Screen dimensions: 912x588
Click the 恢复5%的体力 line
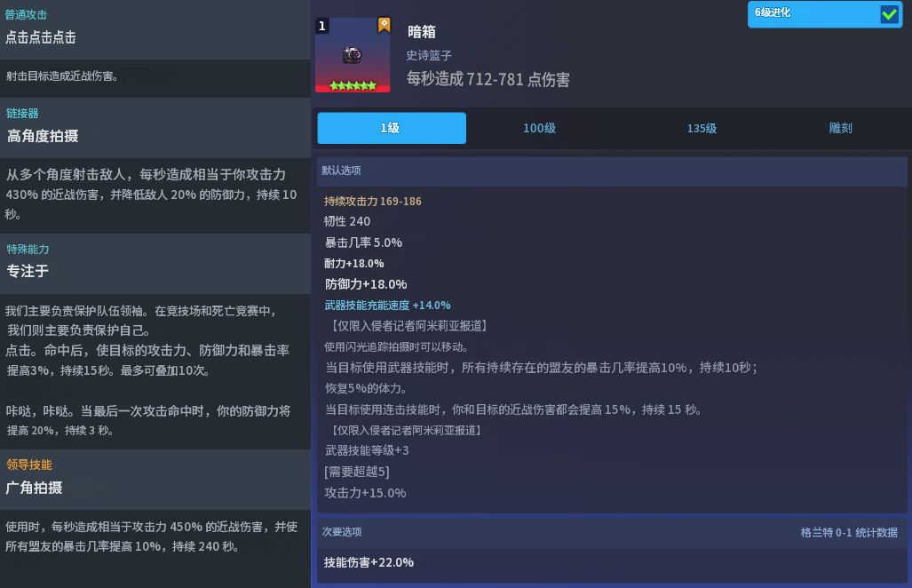(x=366, y=388)
